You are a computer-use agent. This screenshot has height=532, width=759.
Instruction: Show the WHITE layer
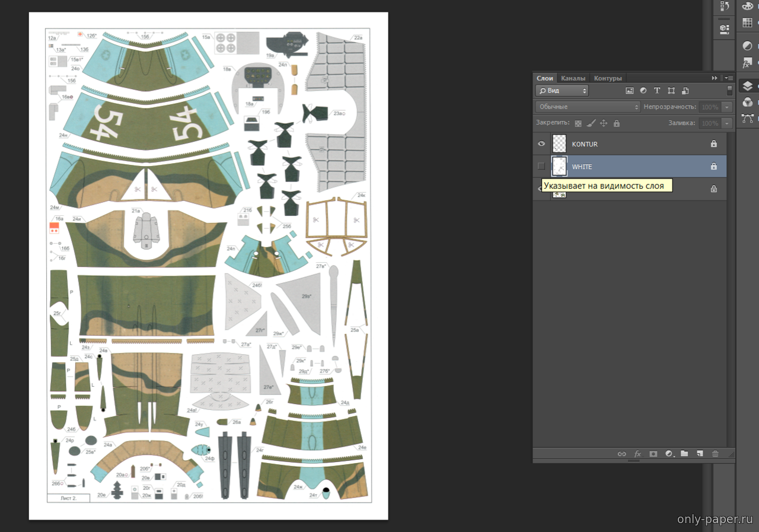point(541,166)
